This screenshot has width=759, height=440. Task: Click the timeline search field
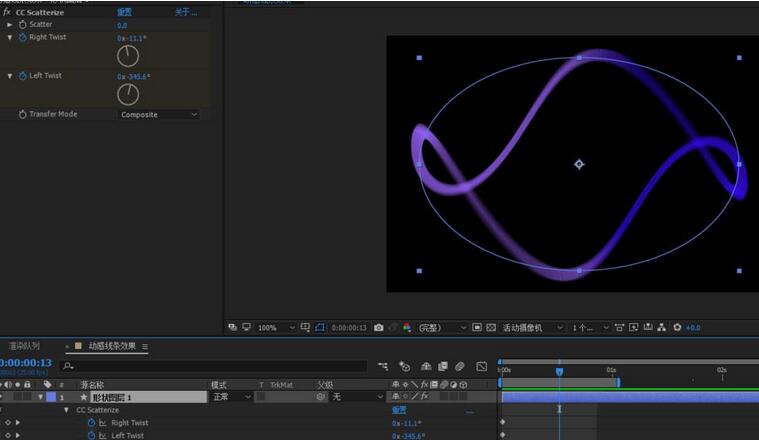pos(200,366)
